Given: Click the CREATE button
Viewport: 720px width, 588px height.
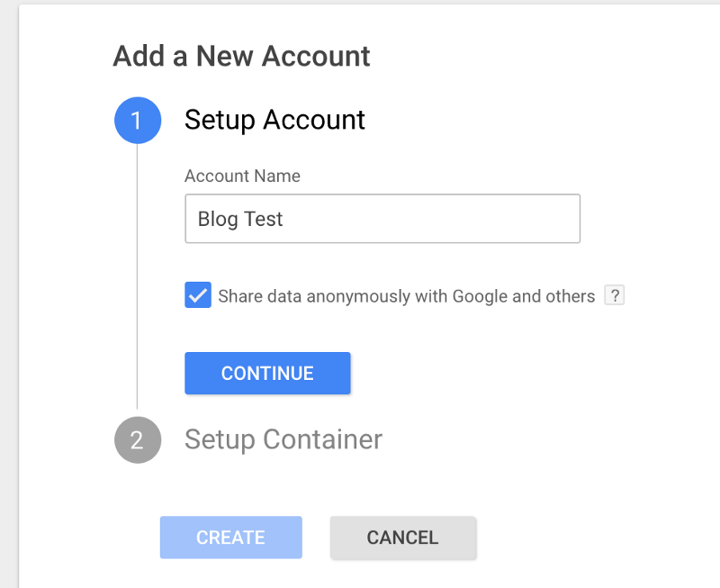Looking at the screenshot, I should click(x=231, y=538).
